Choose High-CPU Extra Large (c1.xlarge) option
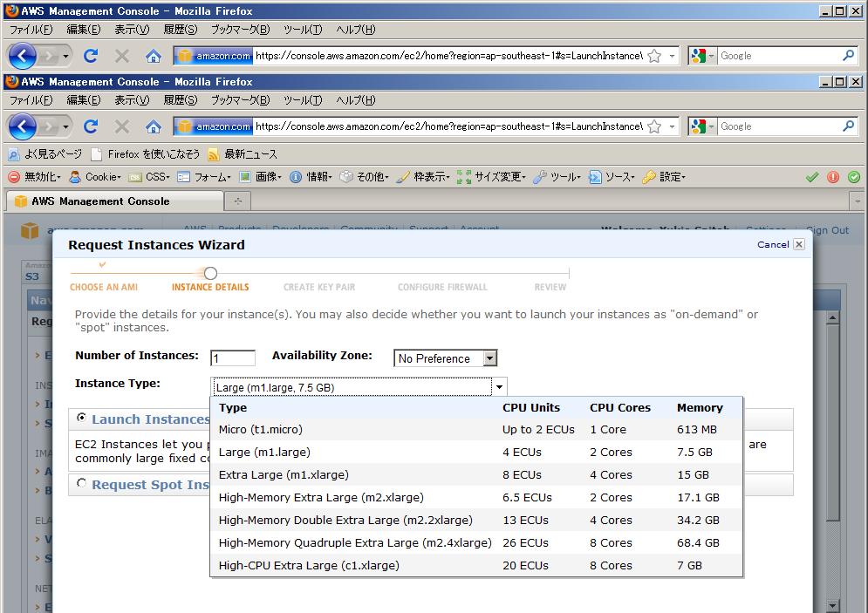Image resolution: width=868 pixels, height=613 pixels. click(309, 566)
